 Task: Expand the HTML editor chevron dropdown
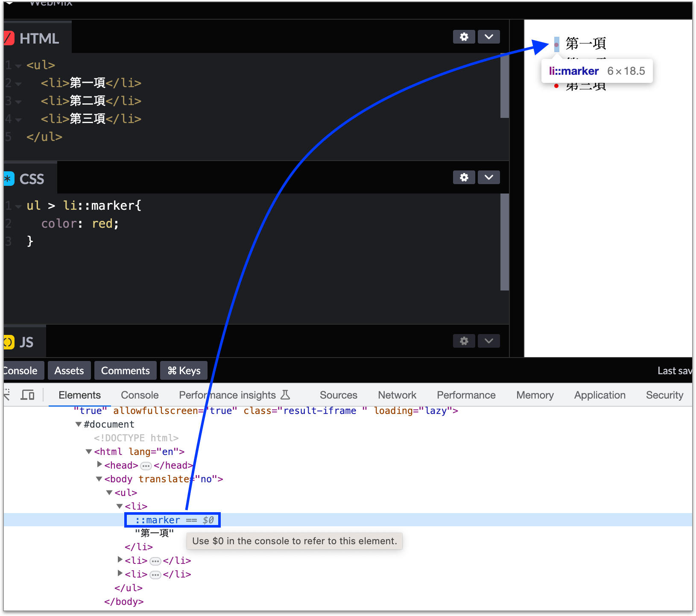[489, 37]
